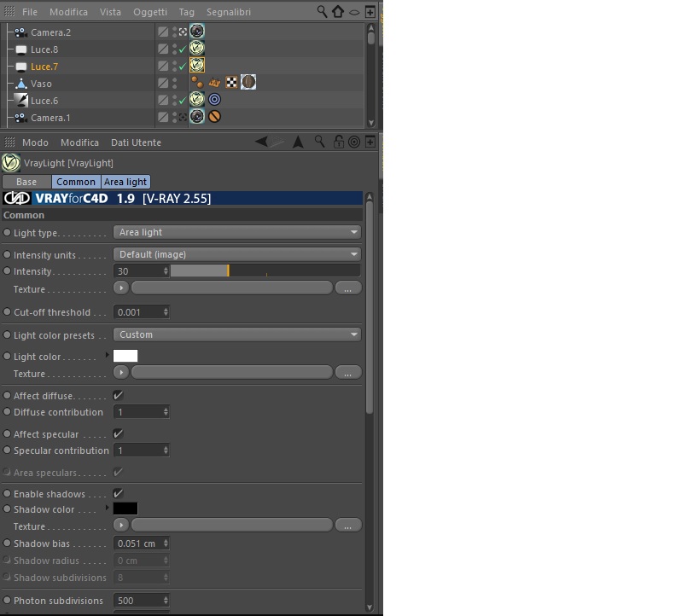
Task: Click the search icon in Object Manager
Action: click(x=322, y=12)
